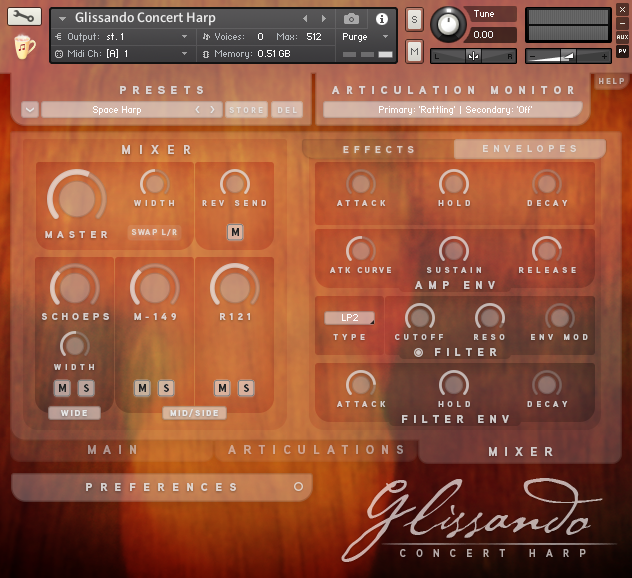
Task: Delete preset with the DEL button
Action: (x=287, y=110)
